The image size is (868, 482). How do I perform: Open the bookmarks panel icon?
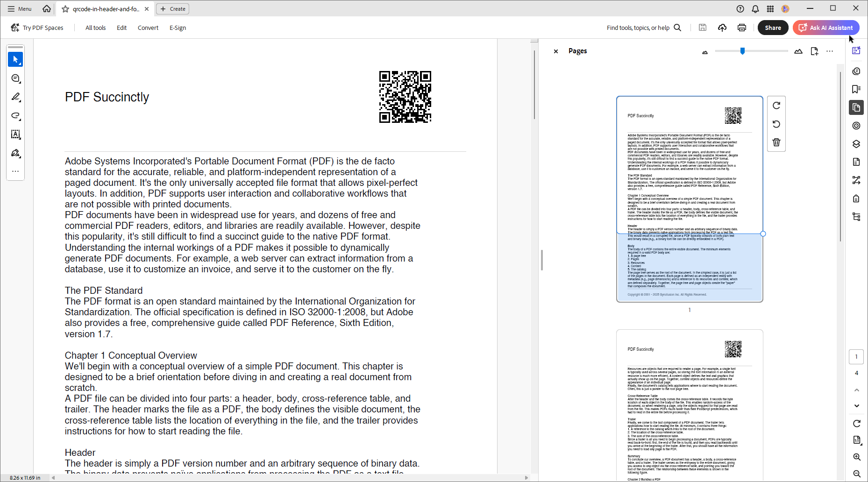click(856, 89)
